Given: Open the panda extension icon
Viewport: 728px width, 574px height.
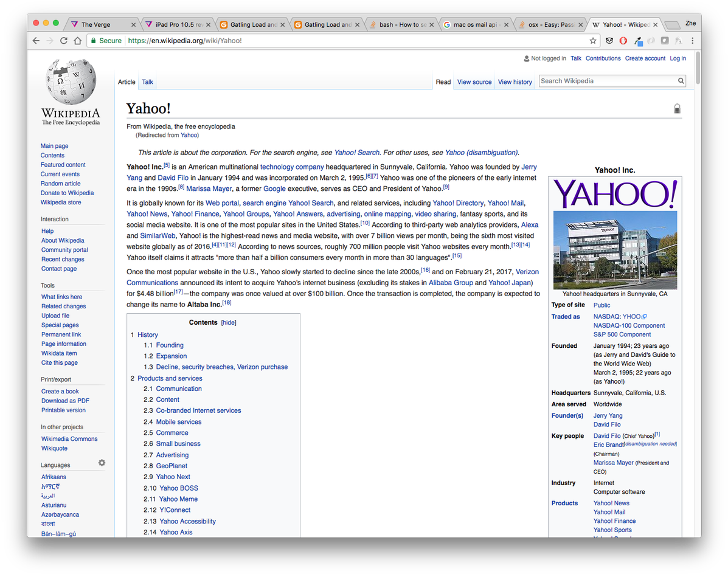Looking at the screenshot, I should (x=609, y=41).
